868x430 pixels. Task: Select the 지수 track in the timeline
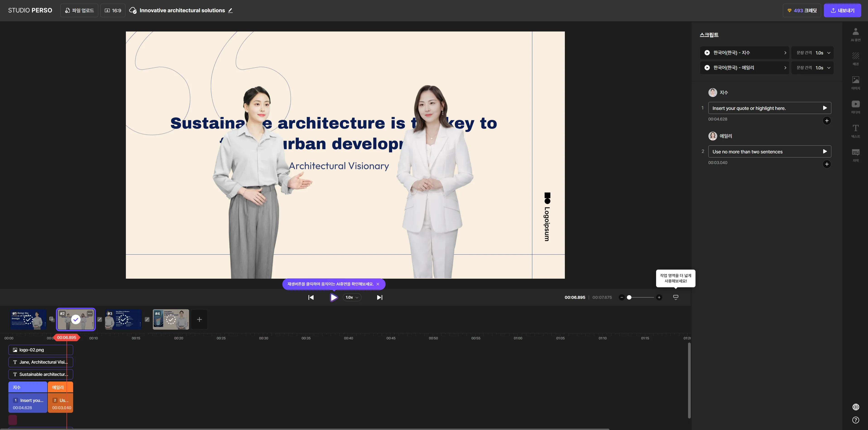click(28, 387)
